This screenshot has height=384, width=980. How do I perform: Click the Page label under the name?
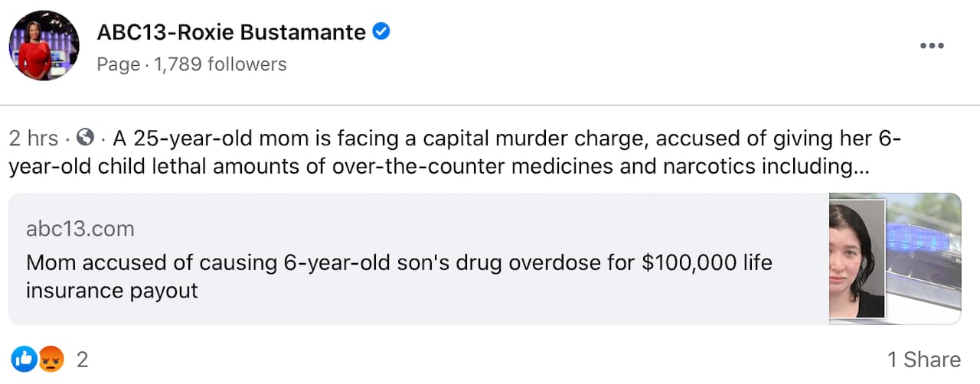tap(118, 64)
